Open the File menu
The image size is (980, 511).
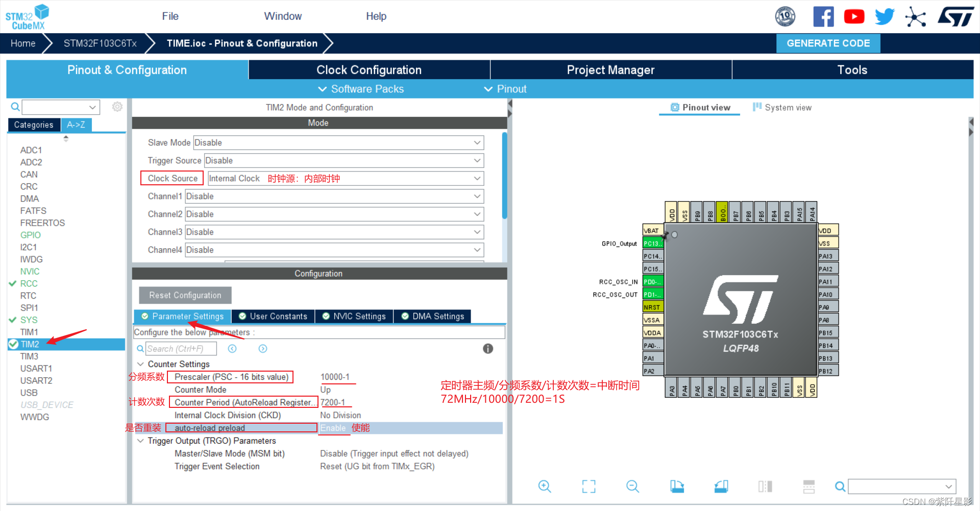pyautogui.click(x=170, y=16)
